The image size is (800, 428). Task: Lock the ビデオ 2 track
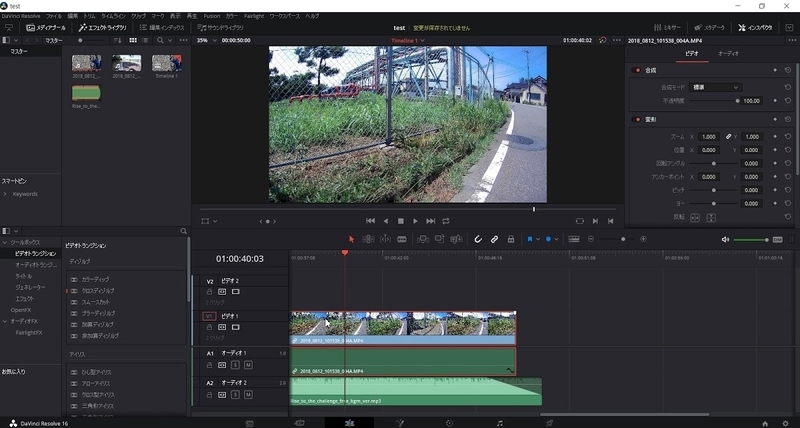(x=209, y=291)
